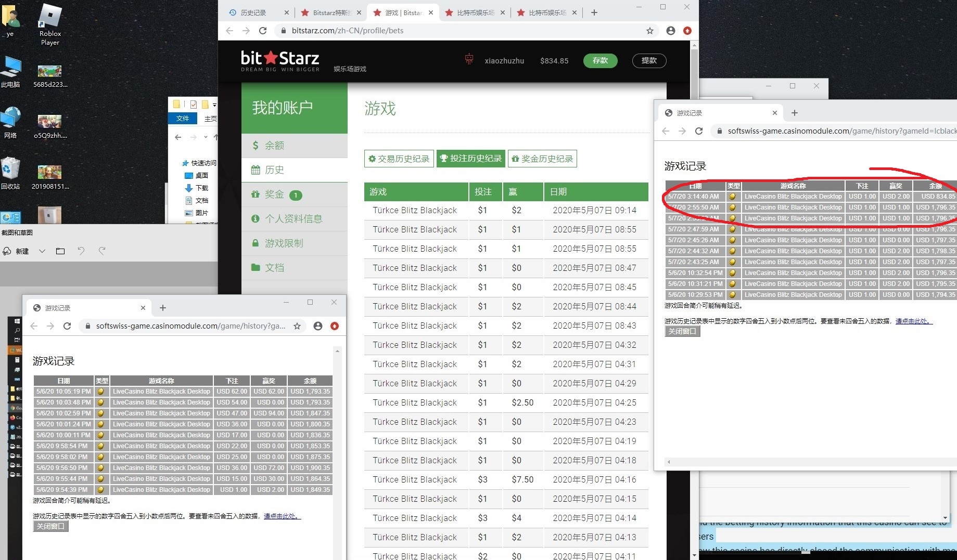957x560 pixels.
Task: Click the address bar of the lower-left 游戏记录 window
Action: click(x=190, y=326)
